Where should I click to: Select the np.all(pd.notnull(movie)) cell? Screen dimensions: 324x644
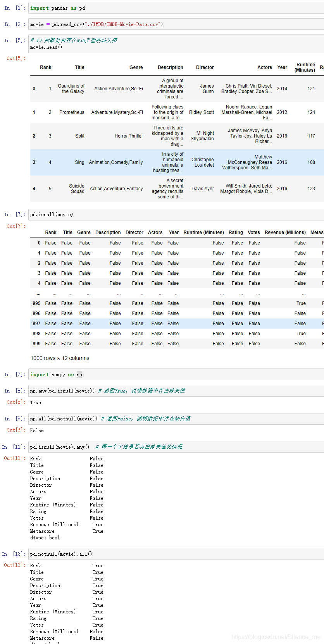point(176,419)
